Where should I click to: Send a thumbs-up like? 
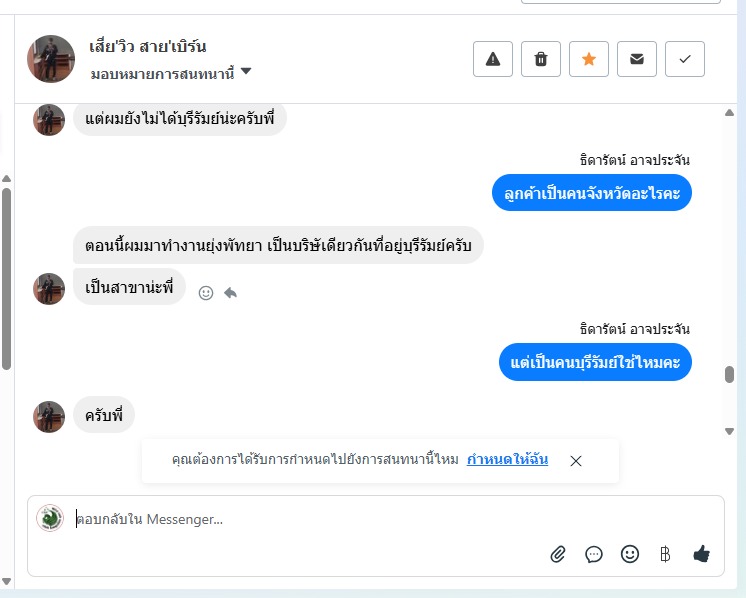[701, 554]
